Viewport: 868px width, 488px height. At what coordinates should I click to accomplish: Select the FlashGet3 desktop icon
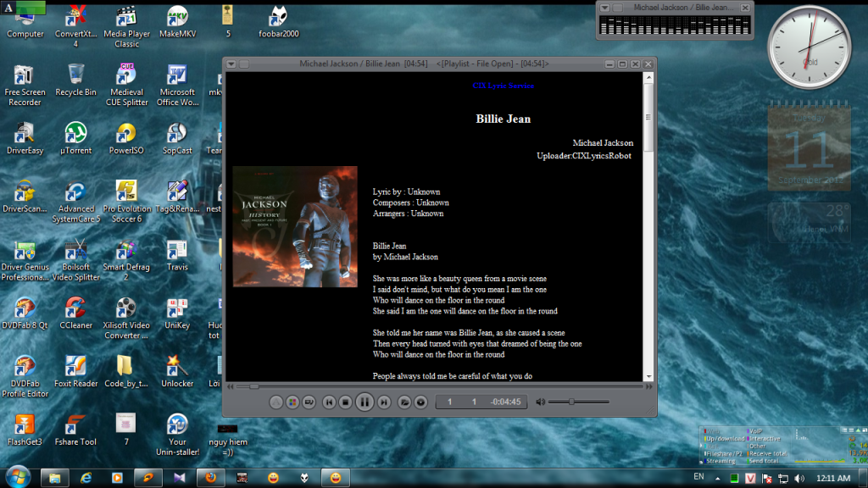point(25,430)
